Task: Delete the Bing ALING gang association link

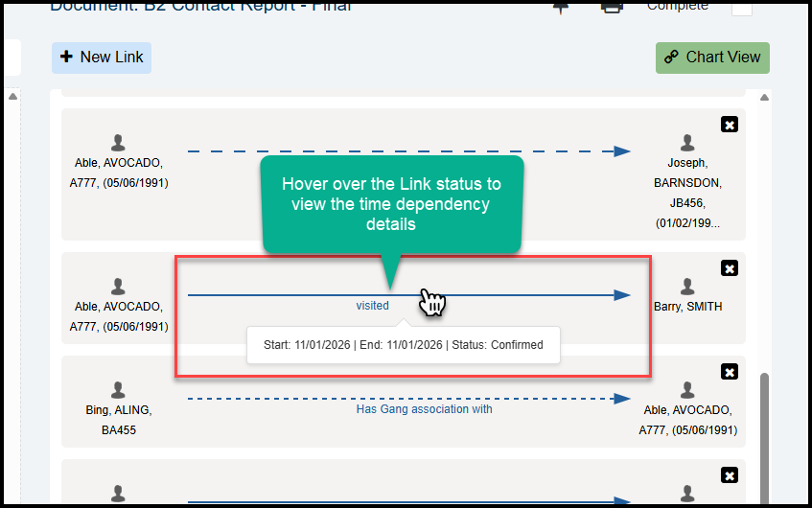Action: click(x=729, y=372)
